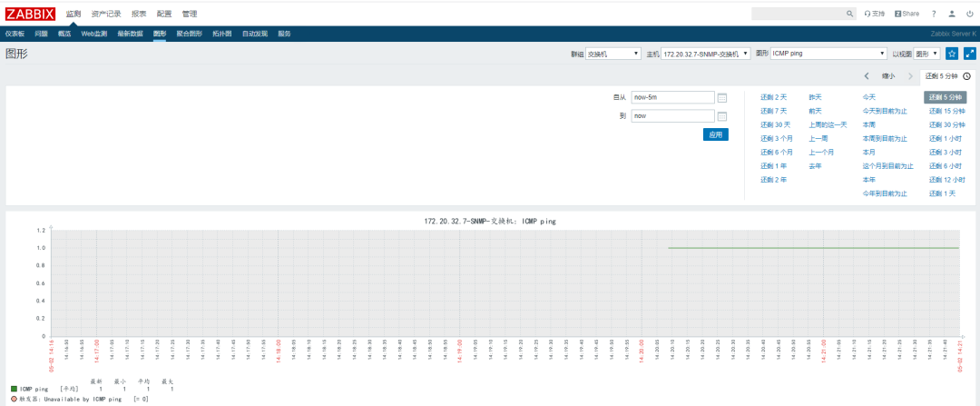The width and height of the screenshot is (980, 406).
Task: Select the 30 天 range link
Action: coord(776,125)
